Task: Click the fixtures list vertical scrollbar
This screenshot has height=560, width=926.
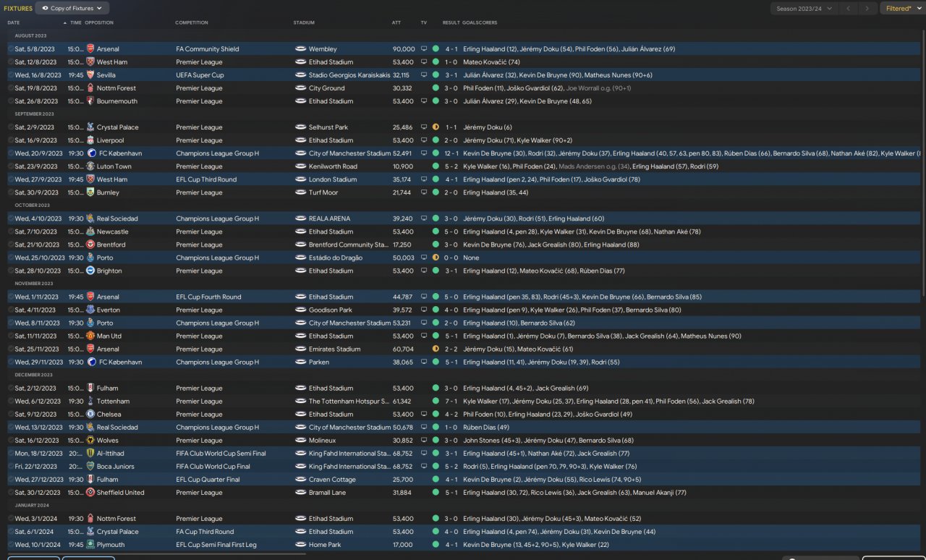Action: (923, 163)
